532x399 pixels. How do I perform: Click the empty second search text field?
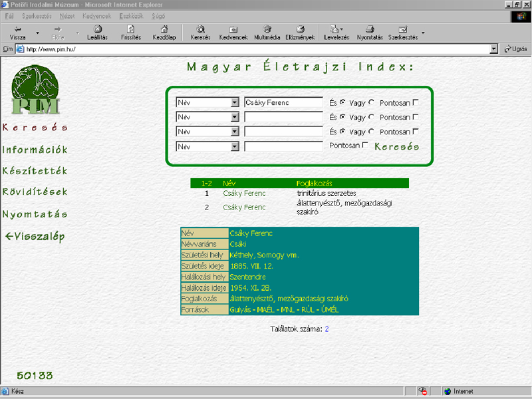pyautogui.click(x=283, y=117)
